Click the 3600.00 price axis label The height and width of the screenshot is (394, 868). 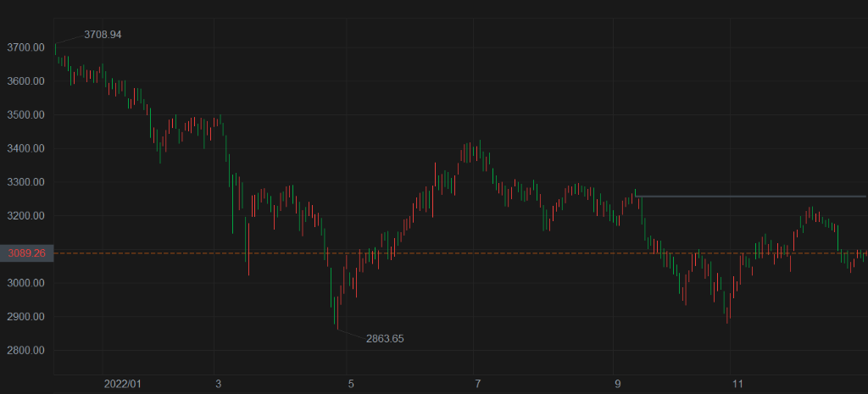(25, 81)
